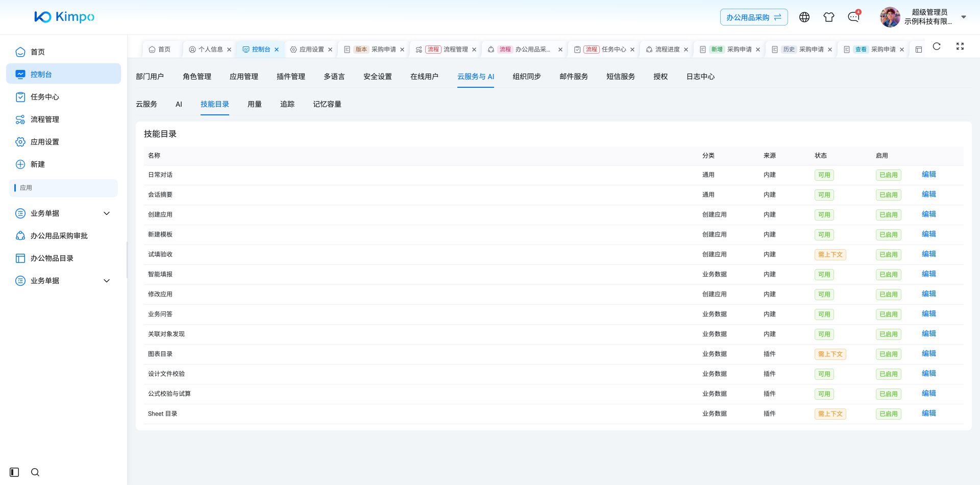Open the 记忆容量 sub-tab
This screenshot has width=980, height=485.
(x=327, y=104)
